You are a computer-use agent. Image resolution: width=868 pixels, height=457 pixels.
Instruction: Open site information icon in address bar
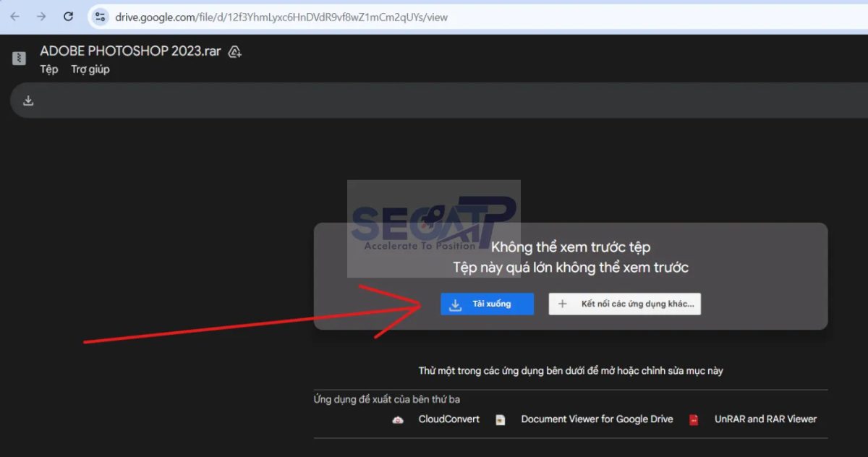click(101, 17)
